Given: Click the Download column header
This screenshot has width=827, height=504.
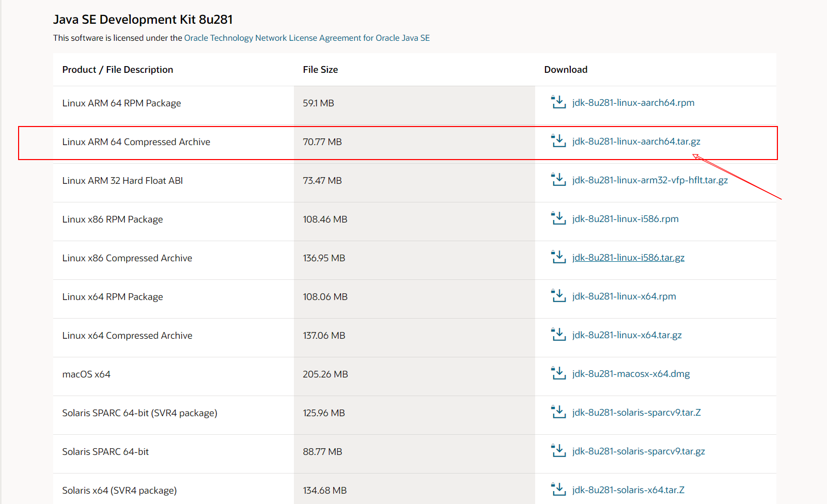Looking at the screenshot, I should click(x=566, y=70).
